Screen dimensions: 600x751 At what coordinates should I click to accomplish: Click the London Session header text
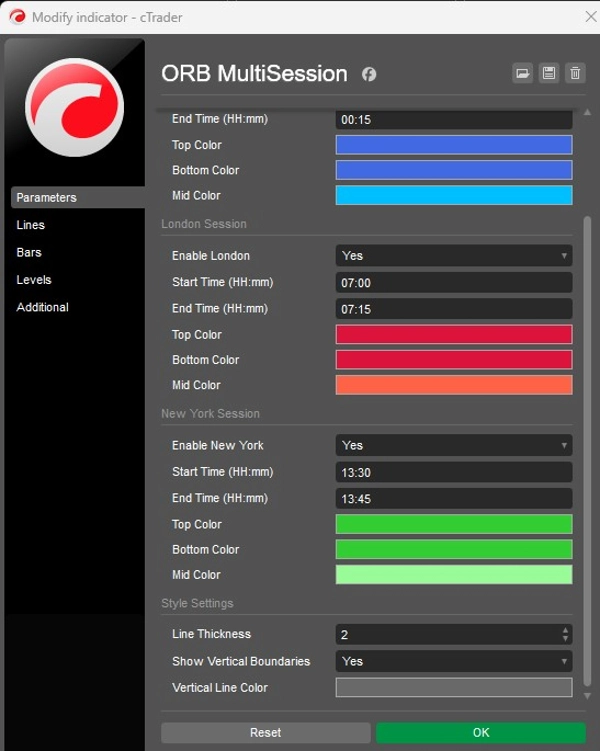(204, 224)
